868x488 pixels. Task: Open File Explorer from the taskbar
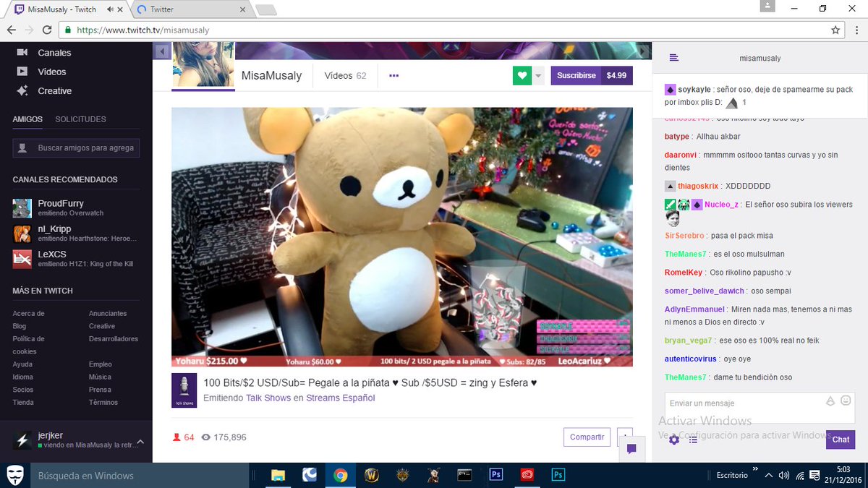pyautogui.click(x=278, y=475)
